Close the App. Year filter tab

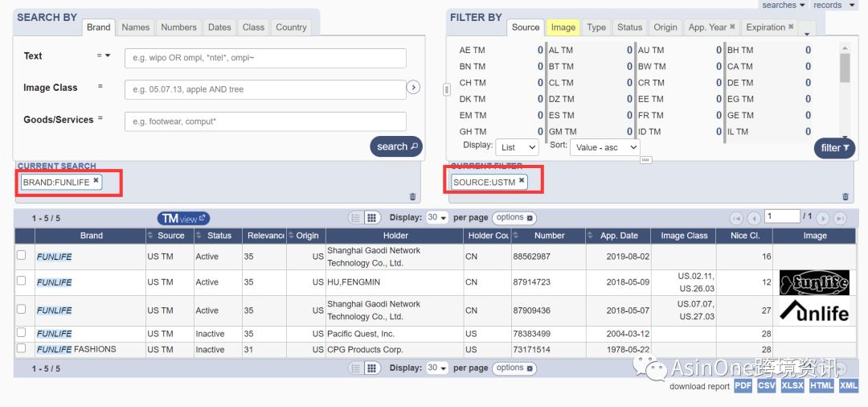pyautogui.click(x=732, y=27)
